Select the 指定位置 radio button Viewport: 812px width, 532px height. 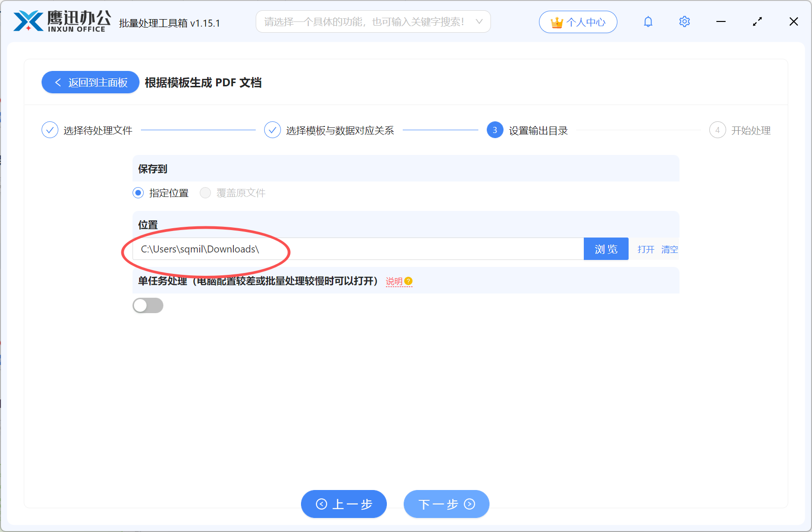click(x=138, y=193)
